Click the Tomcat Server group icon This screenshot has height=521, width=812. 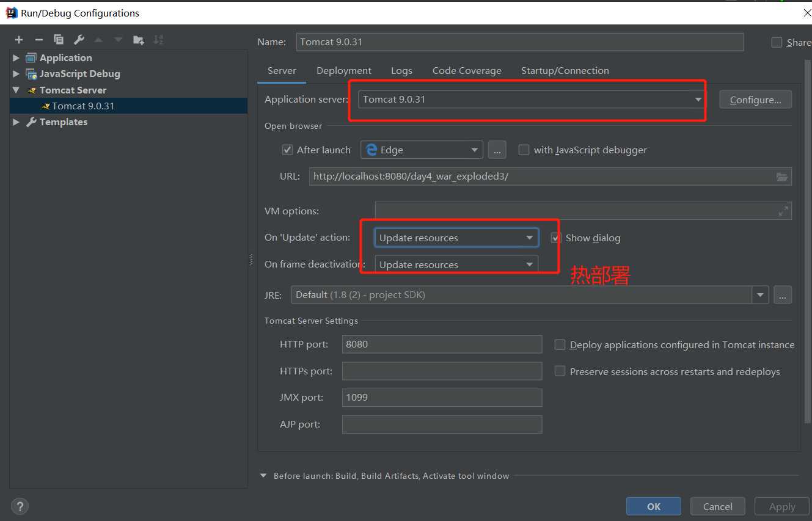coord(32,90)
